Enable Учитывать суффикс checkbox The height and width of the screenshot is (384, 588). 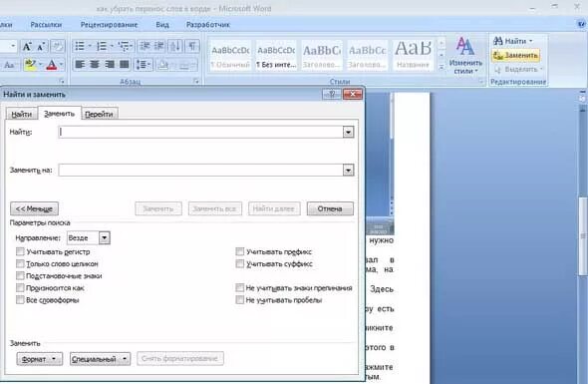pos(239,263)
